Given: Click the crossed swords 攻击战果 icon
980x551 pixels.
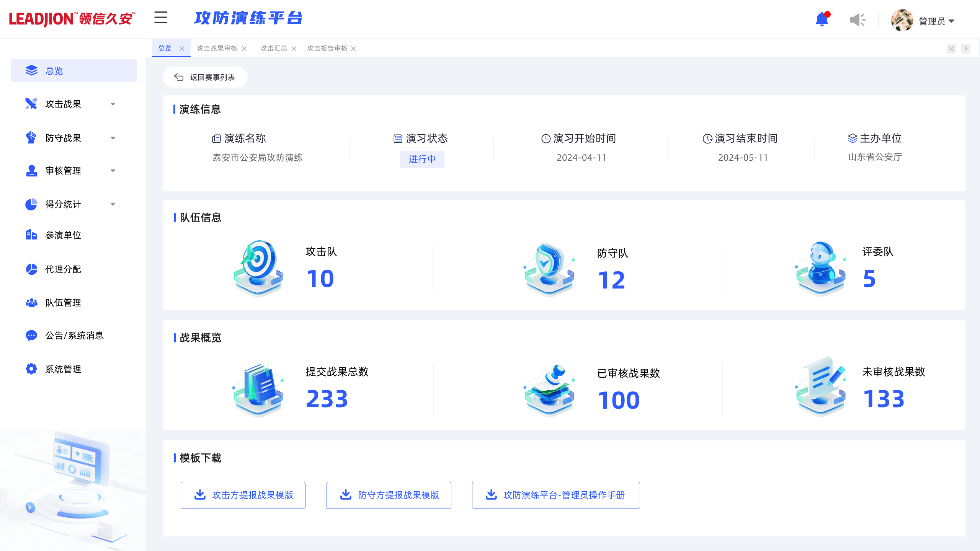Looking at the screenshot, I should tap(31, 104).
